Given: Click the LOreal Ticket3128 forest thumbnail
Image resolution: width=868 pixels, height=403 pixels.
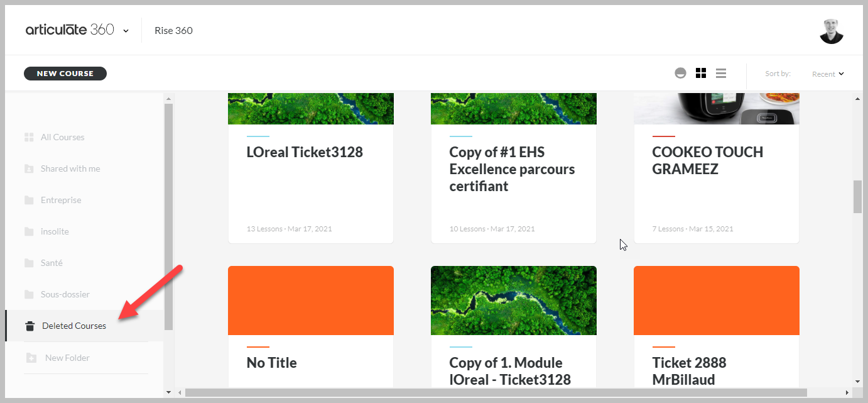Looking at the screenshot, I should click(x=311, y=109).
